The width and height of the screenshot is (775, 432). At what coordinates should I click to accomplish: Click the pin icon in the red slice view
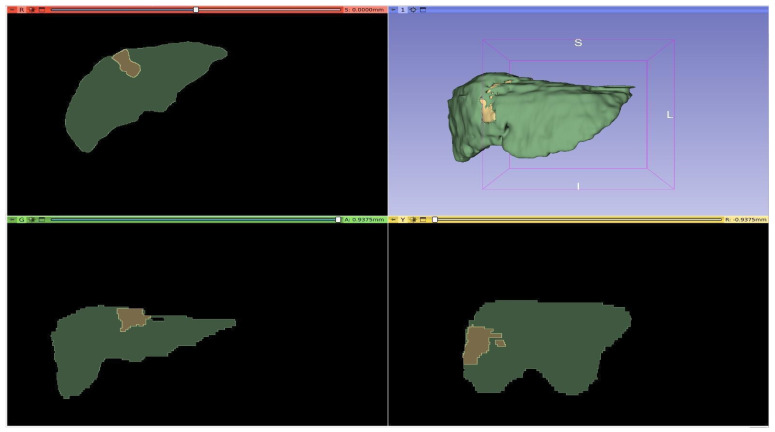click(x=12, y=9)
